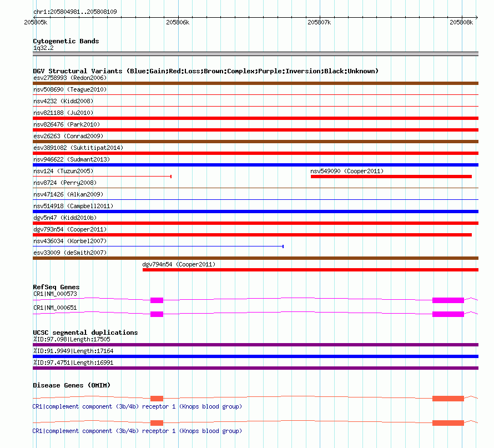
Task: Click the %ID:97.098|Length:17505 label
Action: click(72, 339)
